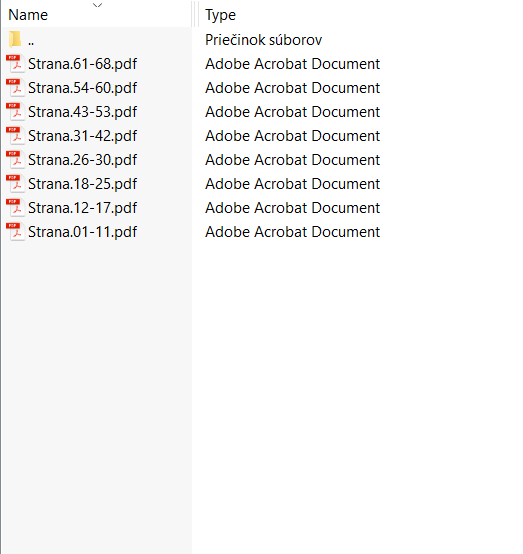Image resolution: width=523 pixels, height=554 pixels.
Task: Select file name Strana.26-30.pdf
Action: tap(82, 160)
